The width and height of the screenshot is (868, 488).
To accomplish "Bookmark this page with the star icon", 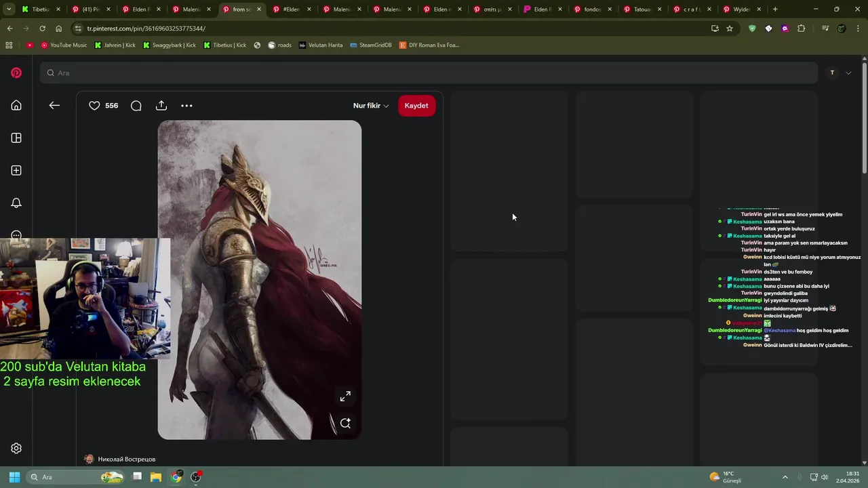I will tap(730, 28).
